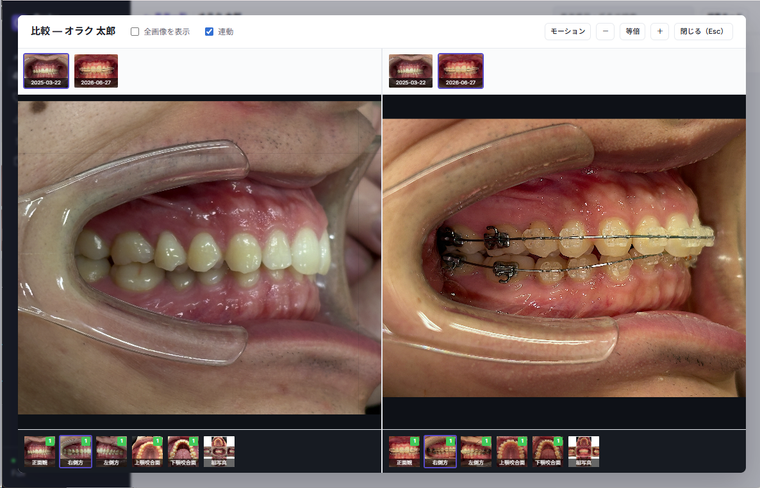Choose 左側方 view in left pane strip
The height and width of the screenshot is (488, 760).
click(111, 452)
